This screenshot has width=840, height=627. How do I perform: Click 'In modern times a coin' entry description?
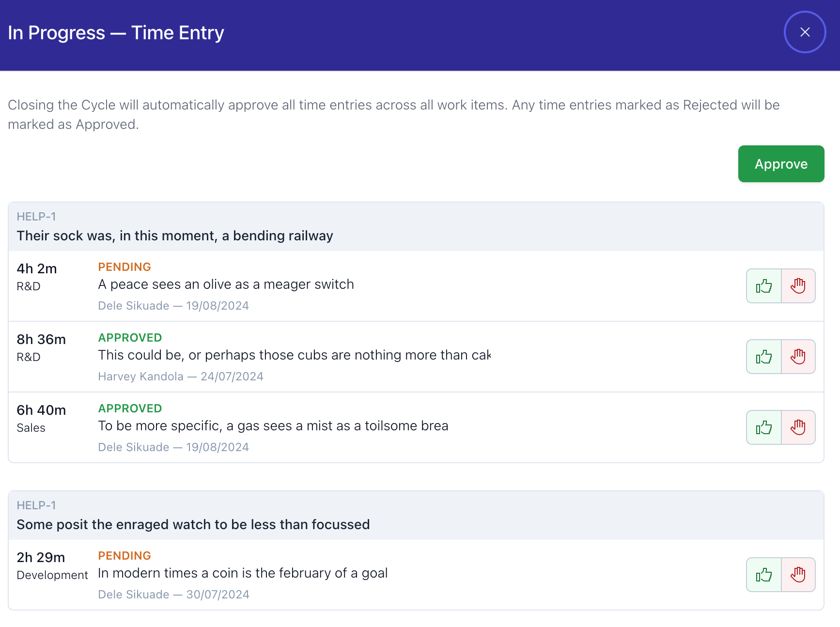tap(243, 573)
